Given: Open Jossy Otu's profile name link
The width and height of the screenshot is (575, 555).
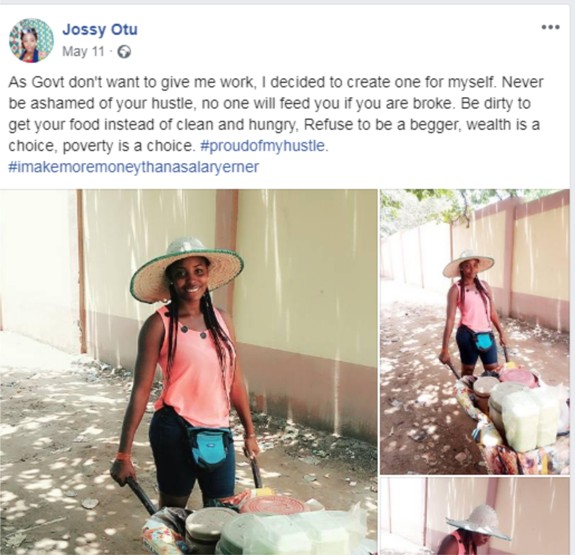Looking at the screenshot, I should 100,29.
